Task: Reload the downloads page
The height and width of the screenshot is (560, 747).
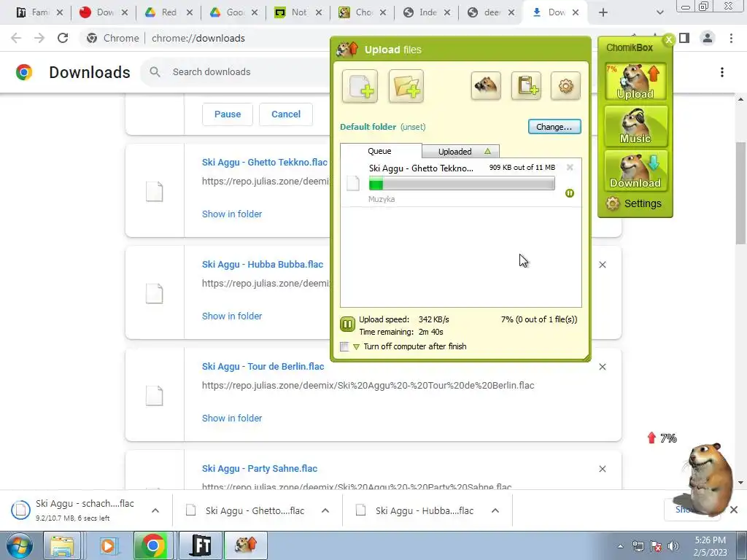Action: coord(63,38)
